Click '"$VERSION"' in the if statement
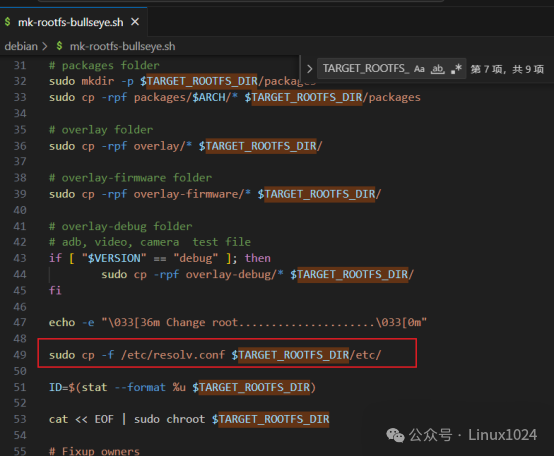Image resolution: width=554 pixels, height=457 pixels. tap(114, 258)
